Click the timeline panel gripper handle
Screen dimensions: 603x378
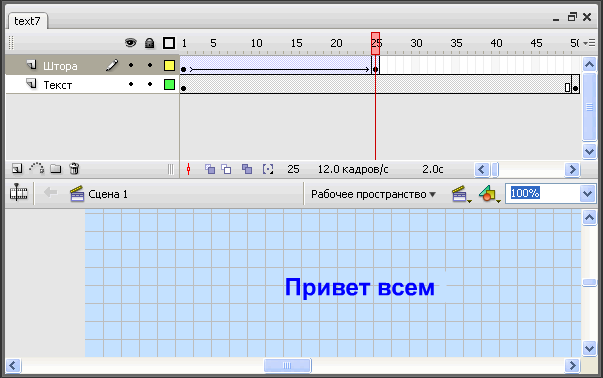[x=11, y=43]
